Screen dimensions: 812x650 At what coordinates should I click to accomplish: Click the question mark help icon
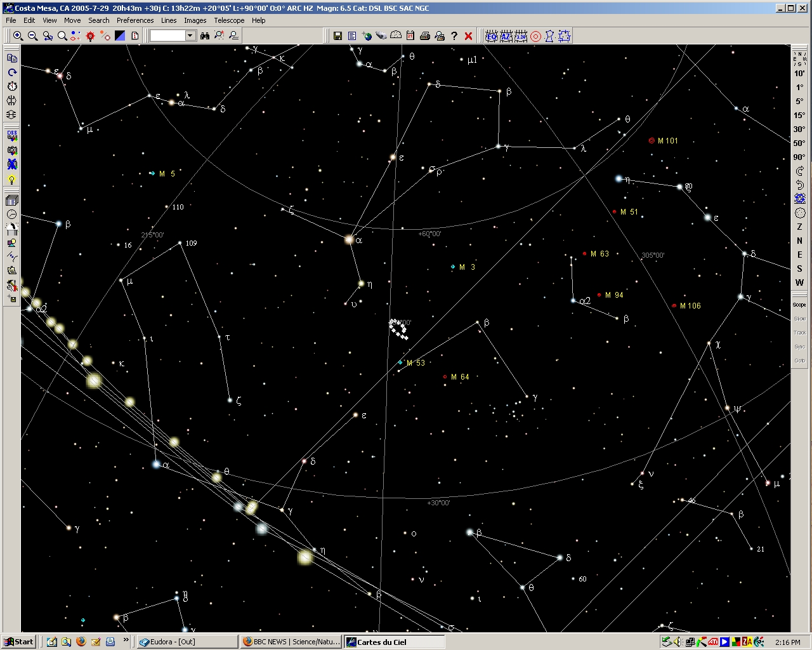pyautogui.click(x=454, y=36)
